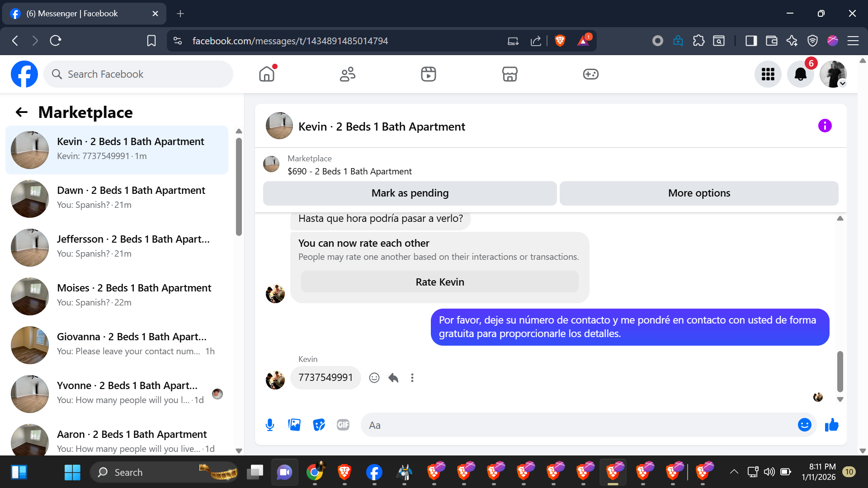The height and width of the screenshot is (488, 868).
Task: Attach a photo with the image icon
Action: point(294,425)
